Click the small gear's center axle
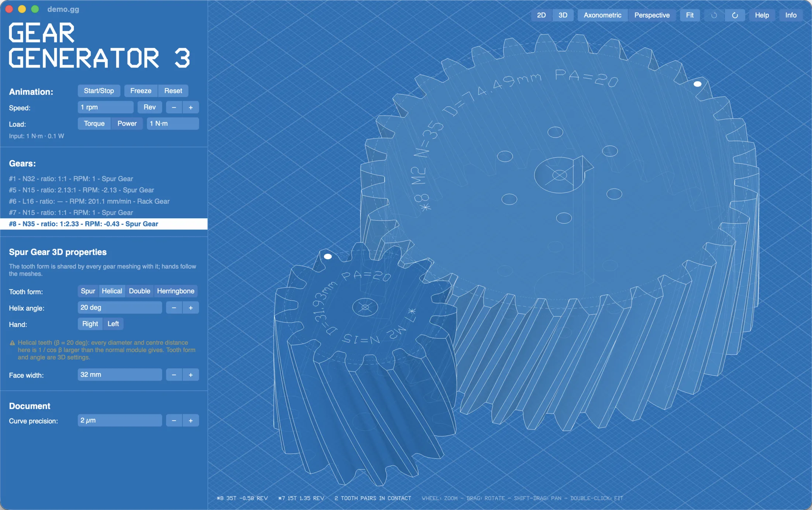The image size is (812, 510). (x=365, y=307)
